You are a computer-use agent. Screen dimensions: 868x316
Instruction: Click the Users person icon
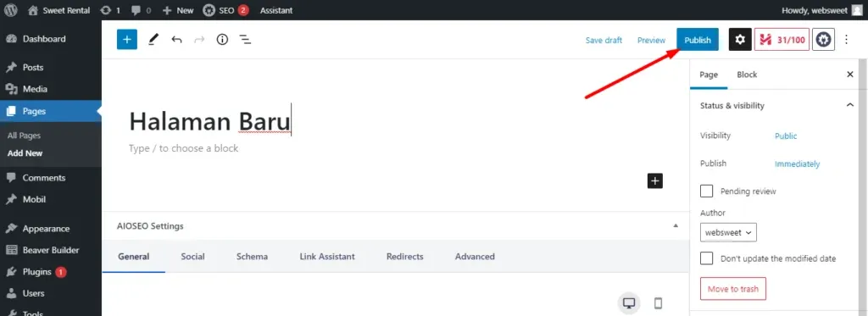pos(11,293)
